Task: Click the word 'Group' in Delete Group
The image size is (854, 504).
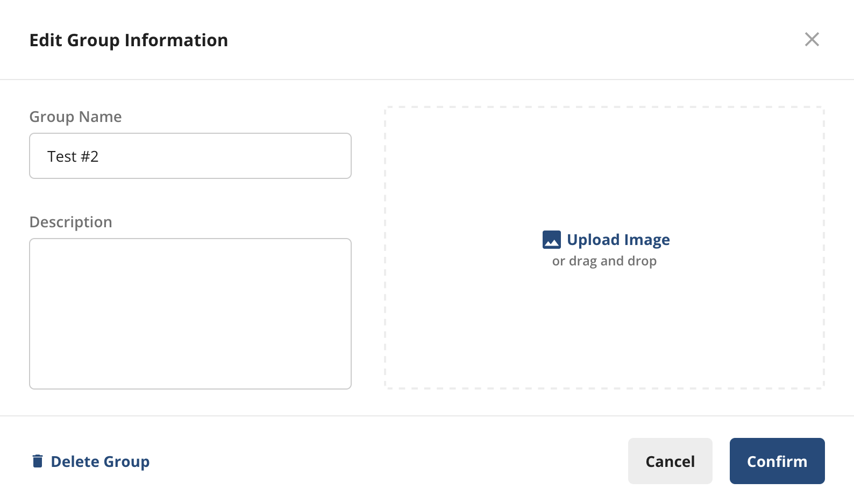Action: (126, 462)
